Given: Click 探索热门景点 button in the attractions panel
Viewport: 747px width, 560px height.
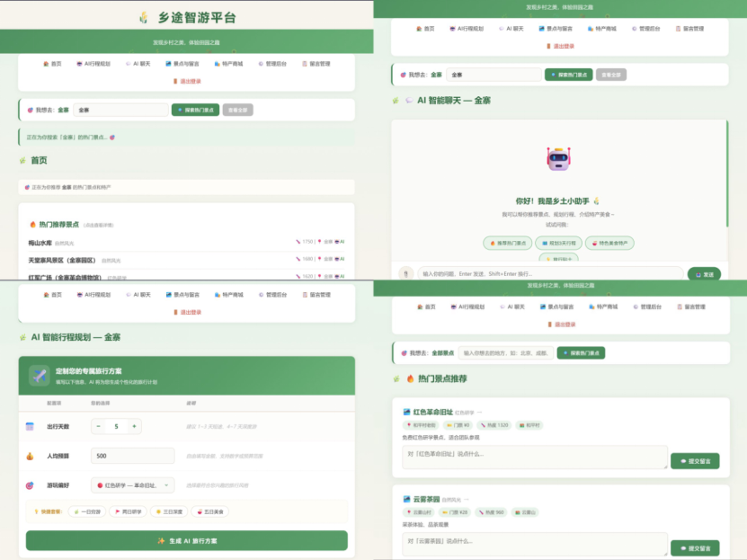Looking at the screenshot, I should coord(582,353).
